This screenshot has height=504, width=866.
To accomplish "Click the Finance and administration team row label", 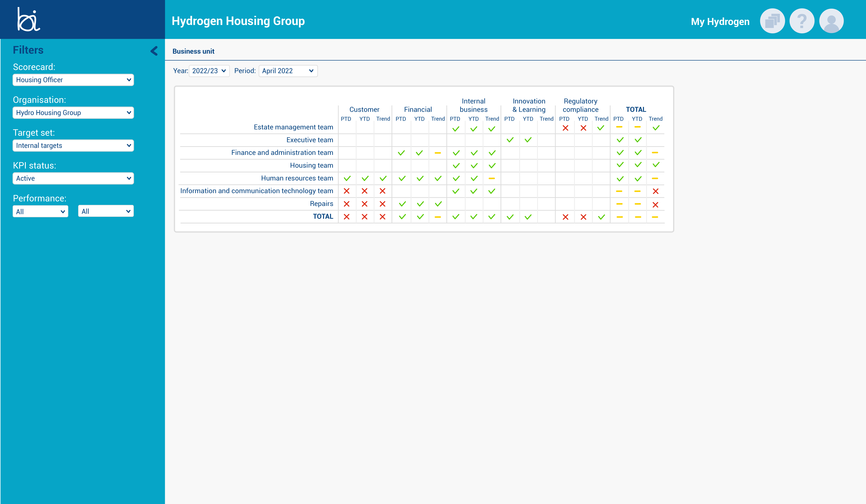I will click(282, 153).
